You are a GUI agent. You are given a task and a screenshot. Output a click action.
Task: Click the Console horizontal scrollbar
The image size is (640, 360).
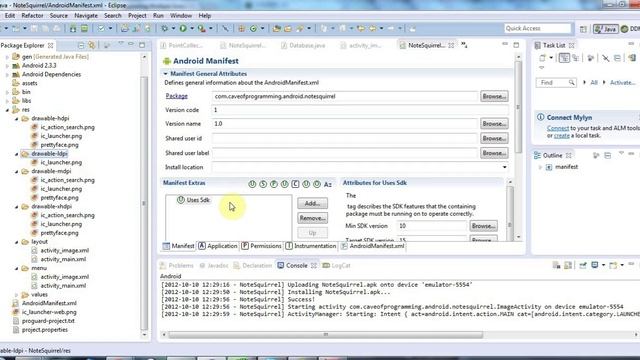[326, 335]
